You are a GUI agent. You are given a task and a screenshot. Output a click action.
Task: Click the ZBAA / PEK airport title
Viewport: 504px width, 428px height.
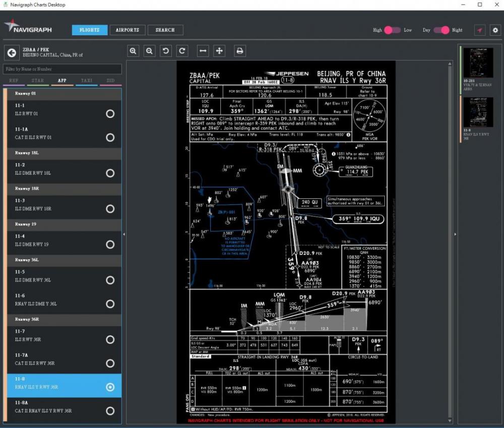tap(36, 50)
